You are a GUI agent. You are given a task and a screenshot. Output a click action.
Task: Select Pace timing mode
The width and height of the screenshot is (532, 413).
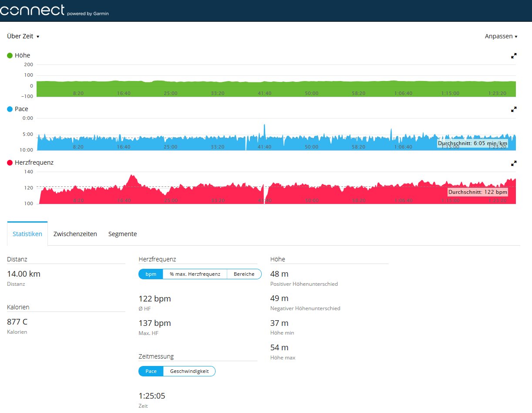pos(151,371)
